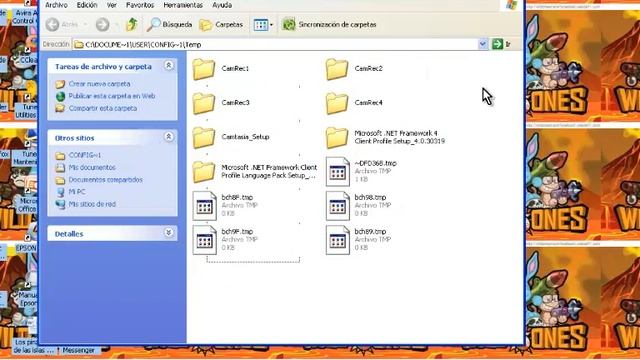Screen dimensions: 640x360
Task: Click the Messenger desktop shortcut label
Action: pos(79,350)
